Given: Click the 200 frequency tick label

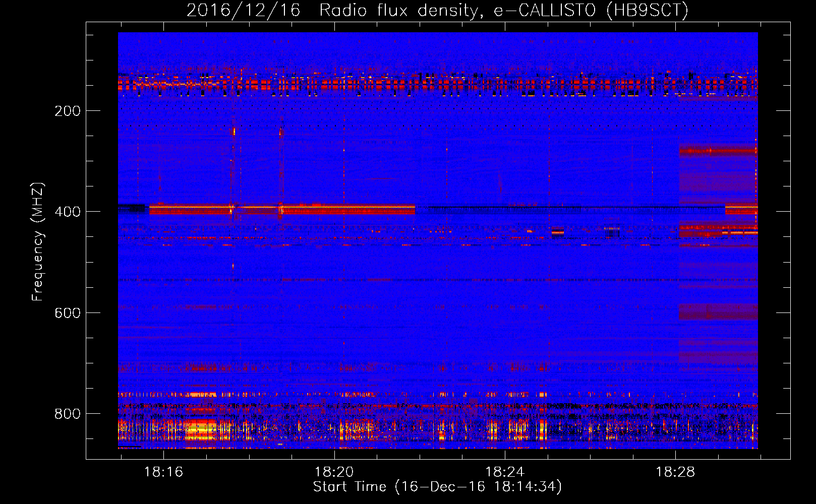Looking at the screenshot, I should pos(68,111).
